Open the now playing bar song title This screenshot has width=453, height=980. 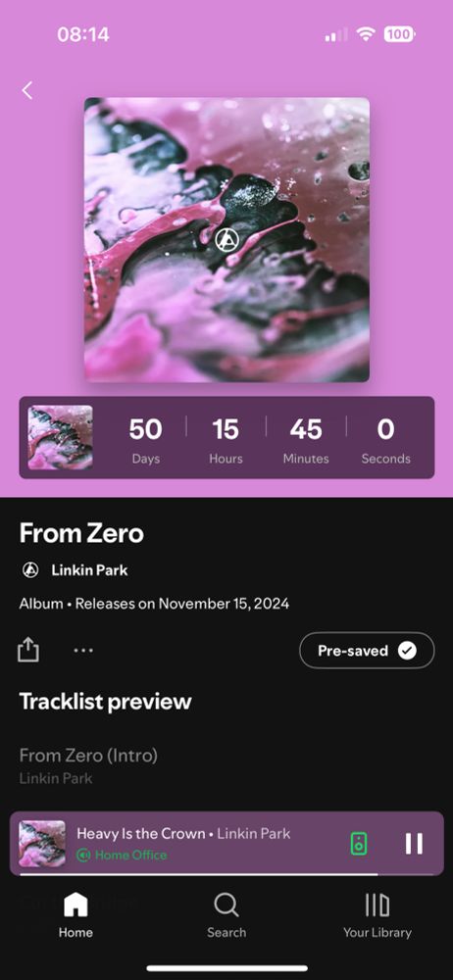(x=141, y=833)
